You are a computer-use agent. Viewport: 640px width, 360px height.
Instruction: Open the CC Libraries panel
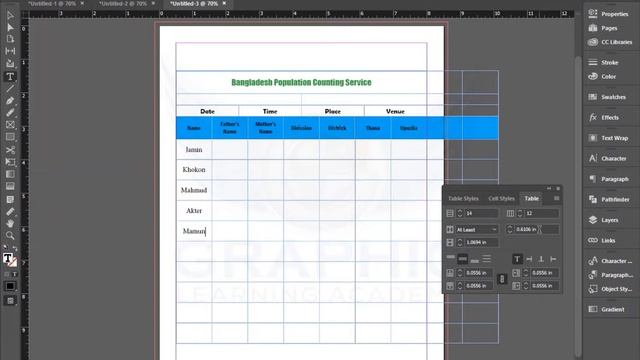610,42
